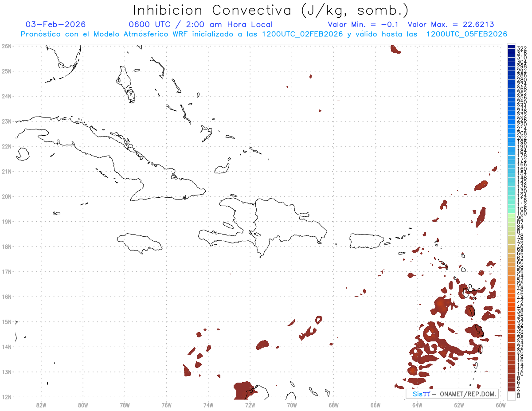This screenshot has height=411, width=532.
Task: Click the 'SisTT - ONAMET/REP.DOM.' credit label
Action: 452,394
